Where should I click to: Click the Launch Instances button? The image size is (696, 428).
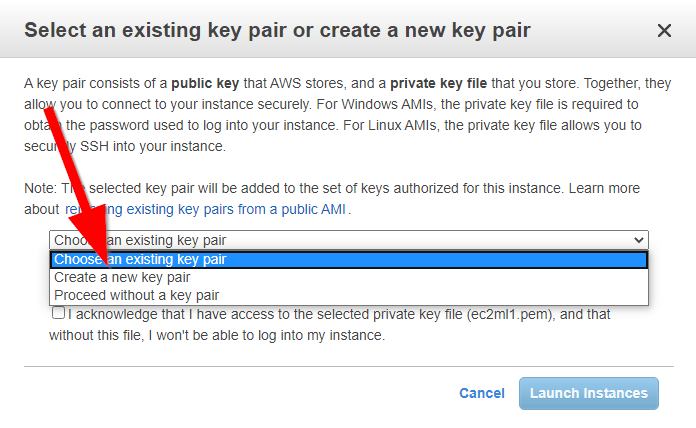click(588, 393)
